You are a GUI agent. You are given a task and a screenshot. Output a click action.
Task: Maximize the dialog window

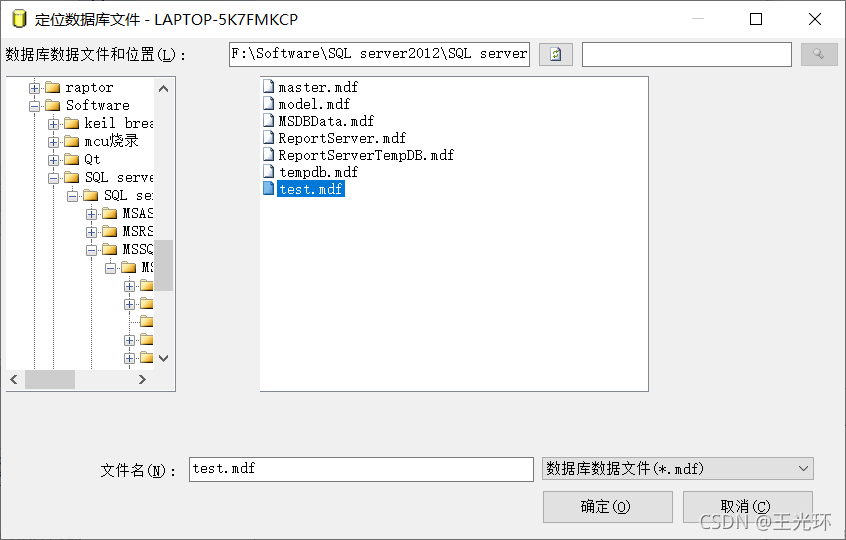[756, 19]
